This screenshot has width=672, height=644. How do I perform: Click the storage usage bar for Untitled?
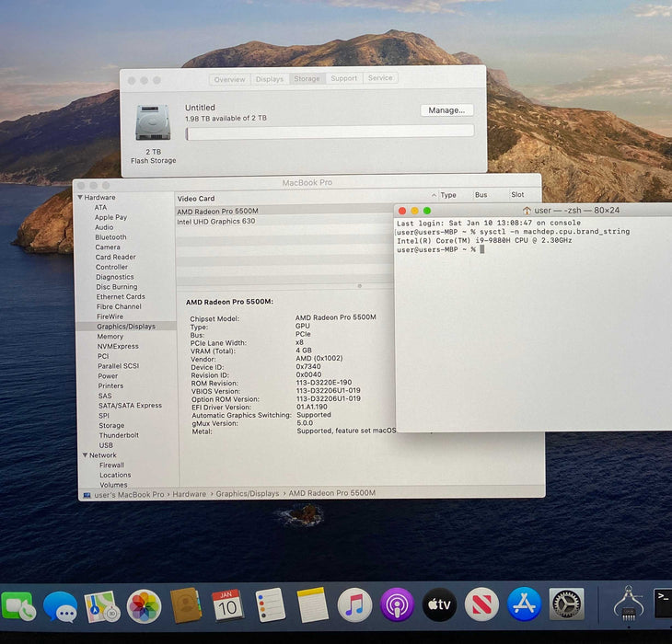click(330, 132)
